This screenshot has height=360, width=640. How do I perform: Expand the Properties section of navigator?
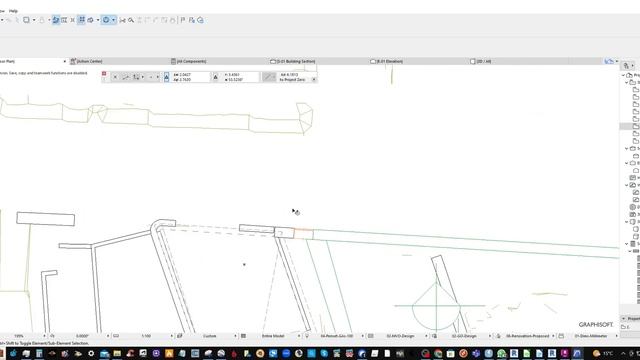tap(624, 318)
